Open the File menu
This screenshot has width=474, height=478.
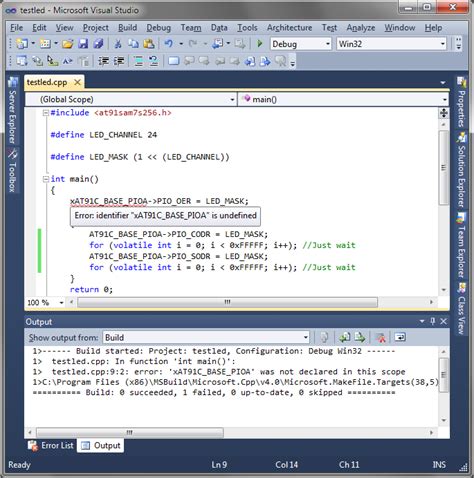(x=16, y=28)
